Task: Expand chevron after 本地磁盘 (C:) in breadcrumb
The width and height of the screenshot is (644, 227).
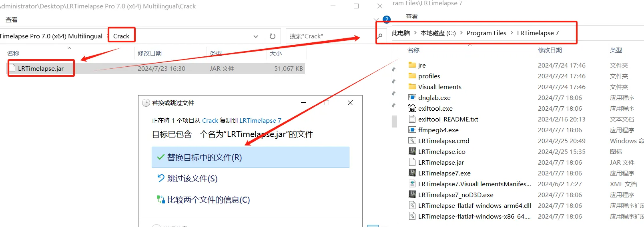Action: coord(461,33)
